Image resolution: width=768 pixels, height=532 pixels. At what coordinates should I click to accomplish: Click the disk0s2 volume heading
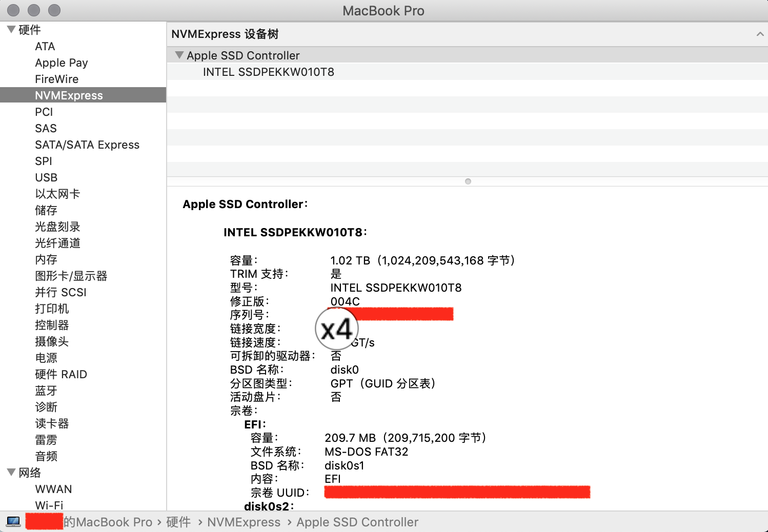(269, 506)
